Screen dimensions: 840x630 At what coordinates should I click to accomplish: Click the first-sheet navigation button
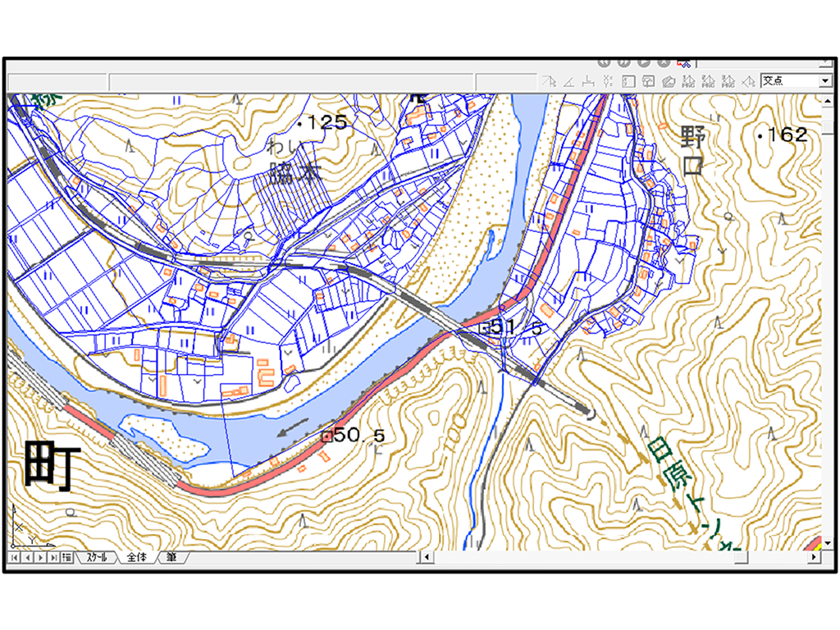click(15, 557)
